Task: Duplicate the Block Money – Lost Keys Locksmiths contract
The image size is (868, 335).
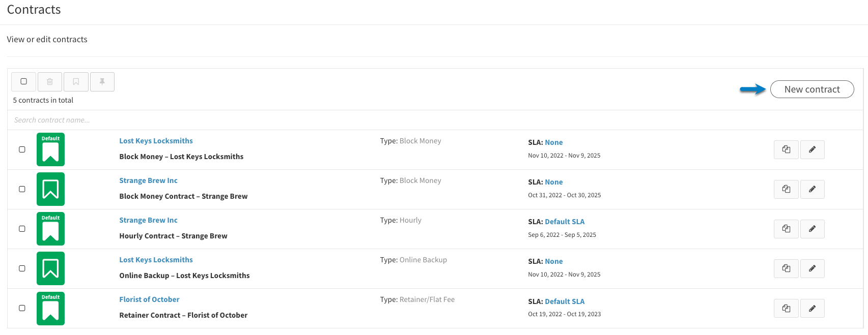Action: pyautogui.click(x=786, y=149)
